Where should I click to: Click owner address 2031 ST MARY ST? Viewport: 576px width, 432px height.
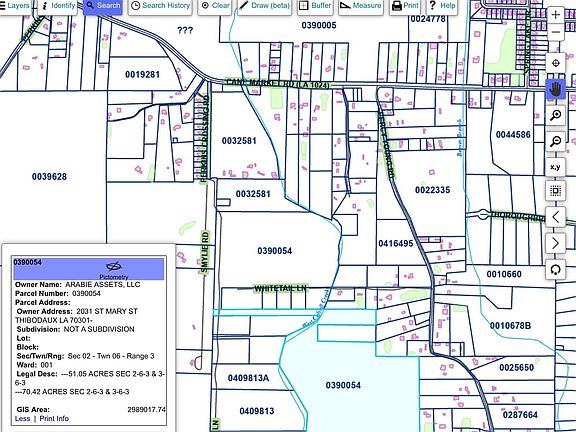click(x=107, y=312)
